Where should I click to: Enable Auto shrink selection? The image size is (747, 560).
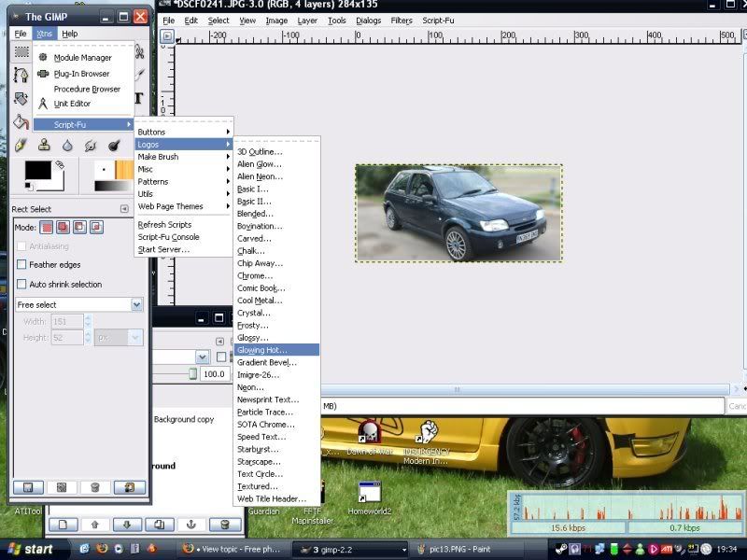pos(21,285)
